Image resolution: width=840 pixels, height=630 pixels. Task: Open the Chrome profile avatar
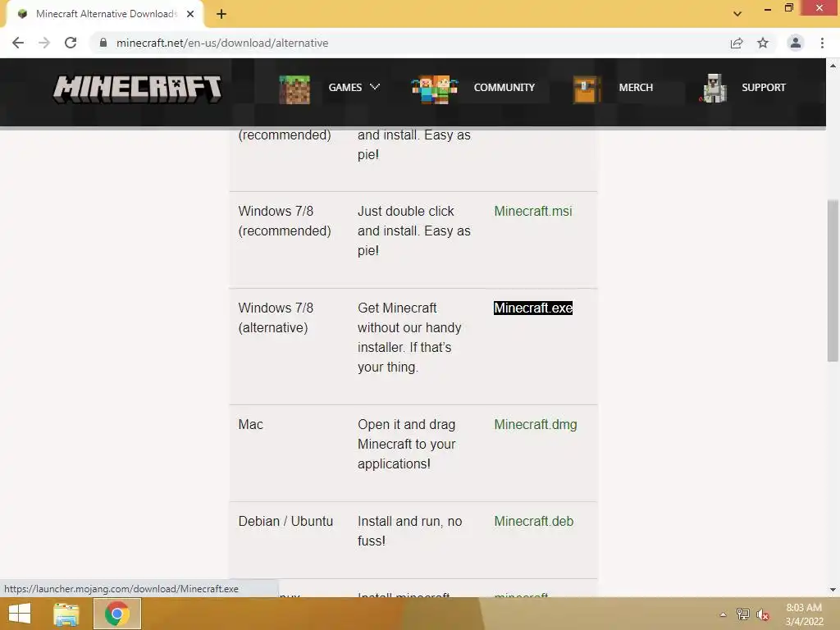[796, 43]
